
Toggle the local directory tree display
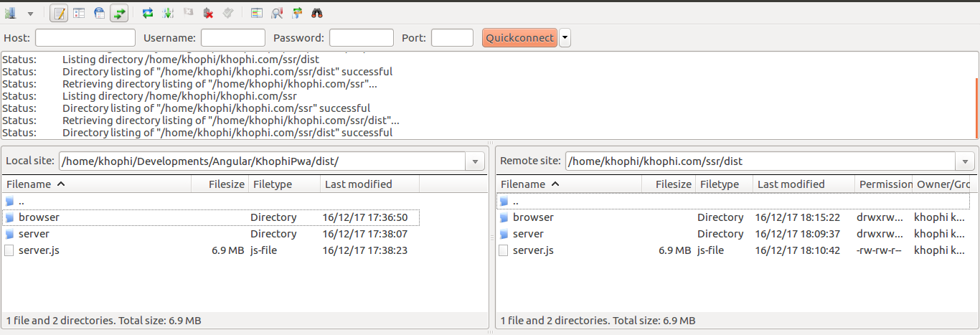[x=79, y=13]
